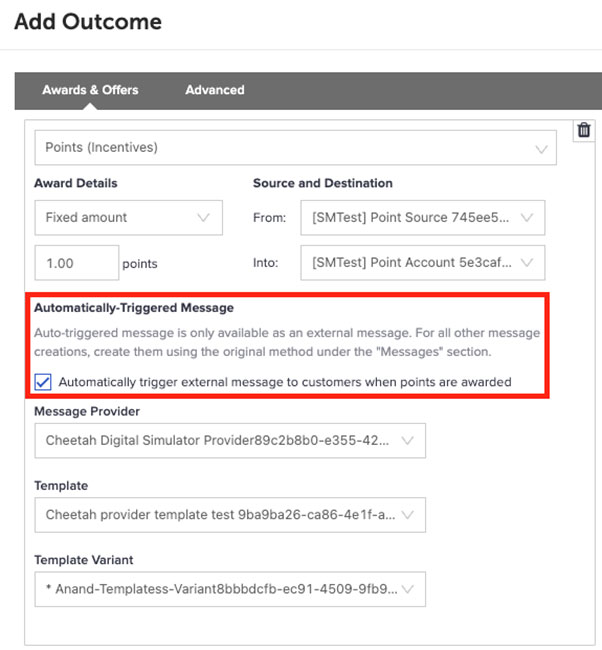Viewport: 602px width, 650px height.
Task: Expand the Message Provider dropdown
Action: pyautogui.click(x=229, y=440)
